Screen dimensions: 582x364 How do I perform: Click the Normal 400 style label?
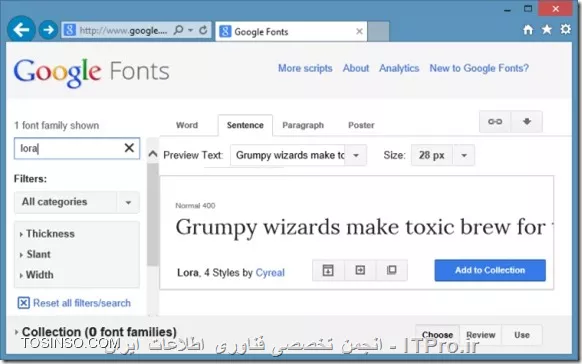(x=195, y=206)
